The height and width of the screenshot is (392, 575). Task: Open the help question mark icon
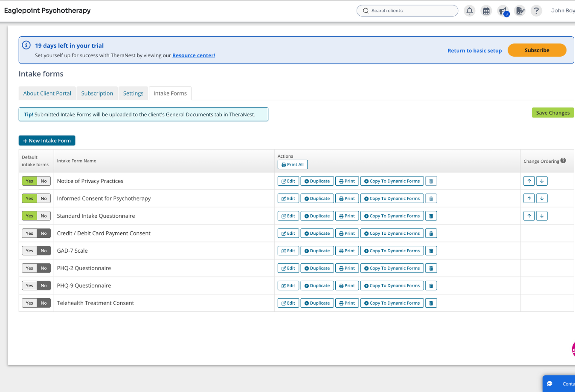(536, 11)
